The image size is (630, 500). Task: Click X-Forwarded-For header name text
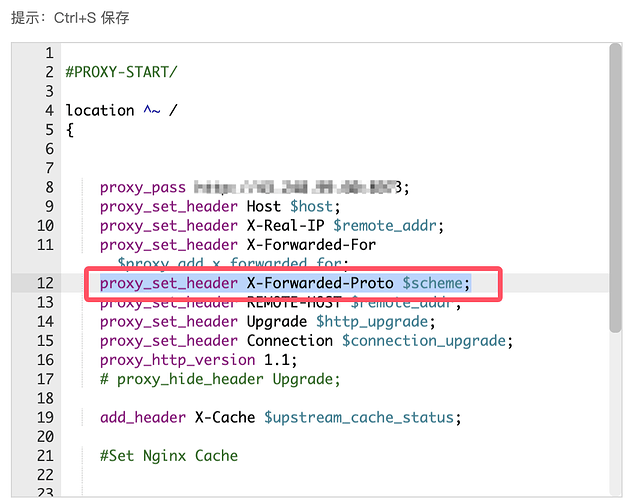[x=311, y=244]
